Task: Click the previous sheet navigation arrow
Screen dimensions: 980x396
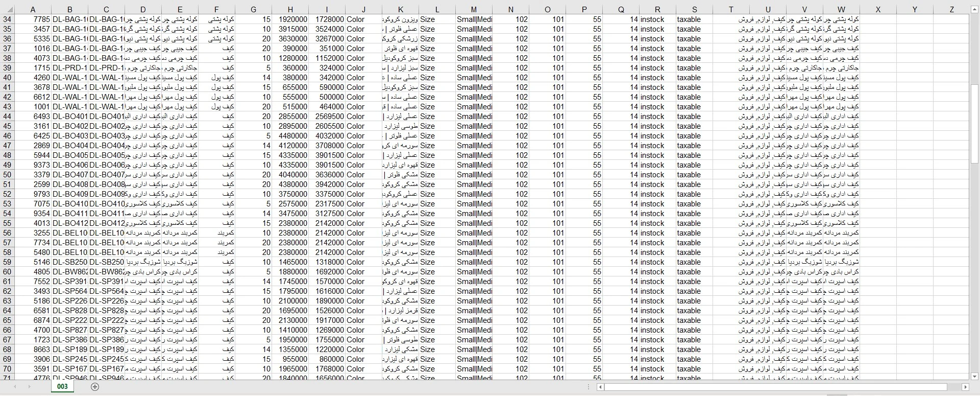Action: coord(15,387)
